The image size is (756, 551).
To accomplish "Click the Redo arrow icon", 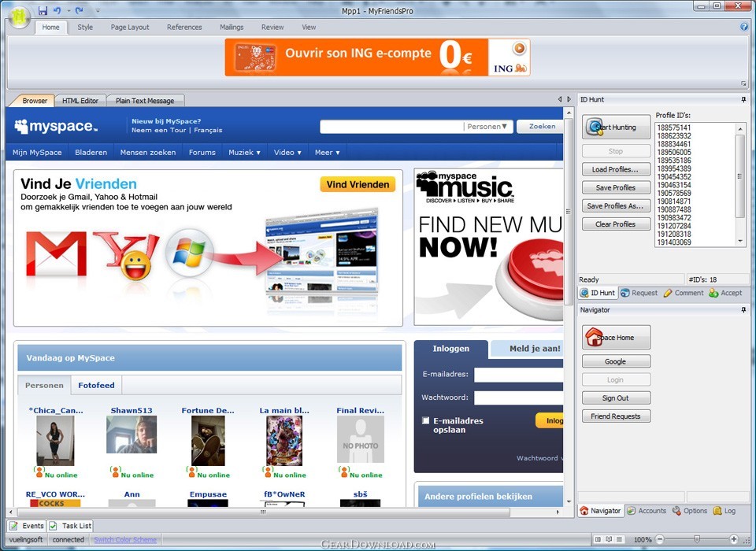I will click(x=80, y=10).
